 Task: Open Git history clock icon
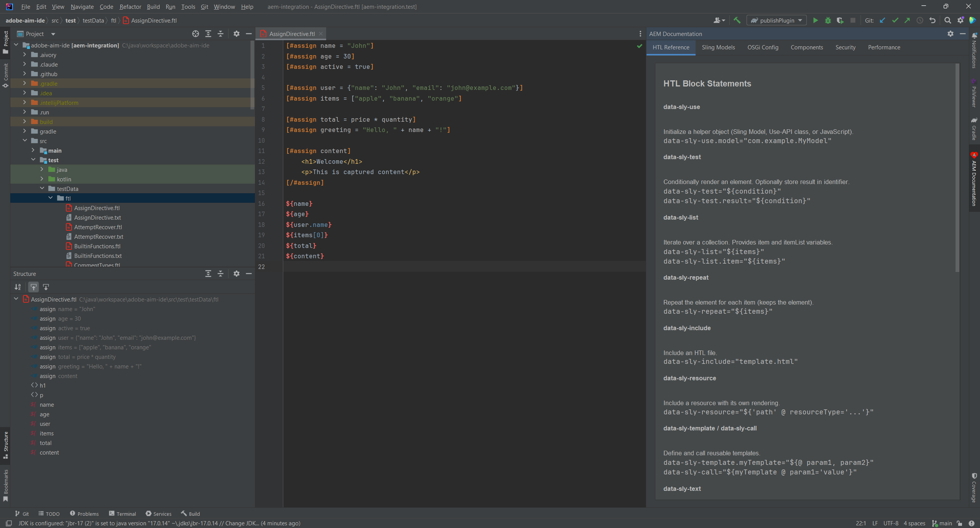pyautogui.click(x=920, y=21)
